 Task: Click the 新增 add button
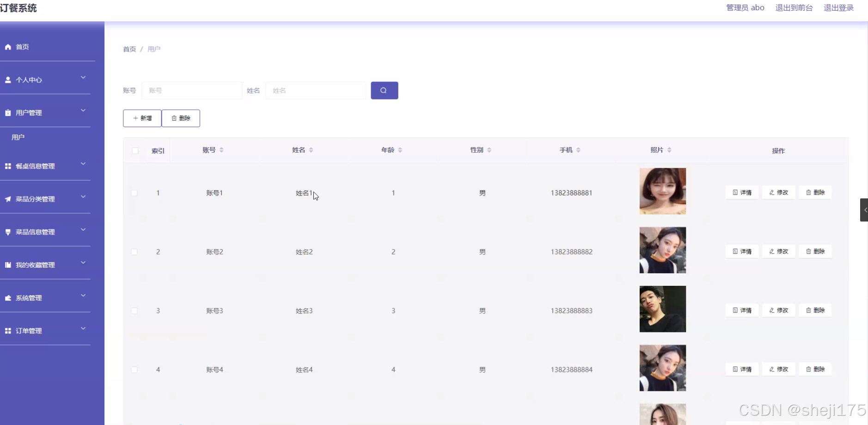[142, 118]
